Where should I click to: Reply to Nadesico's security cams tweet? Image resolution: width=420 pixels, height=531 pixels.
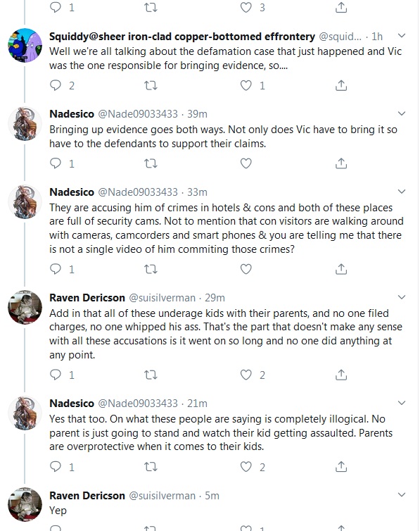56,269
